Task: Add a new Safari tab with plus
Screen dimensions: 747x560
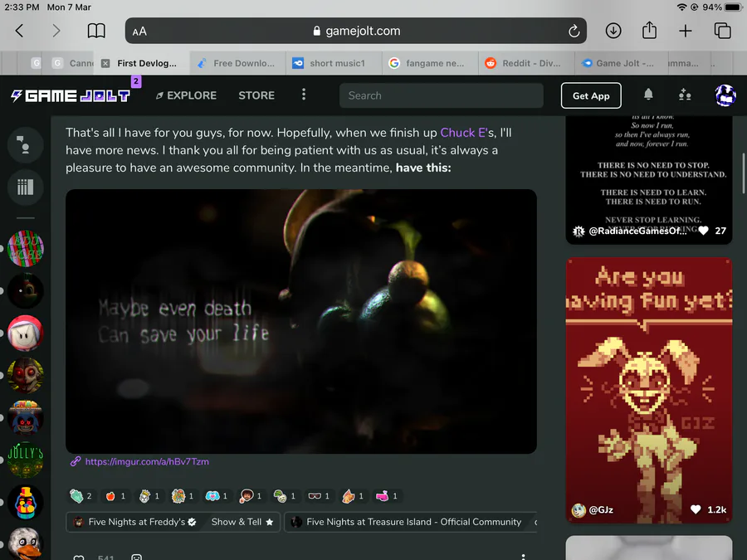Action: pos(685,31)
